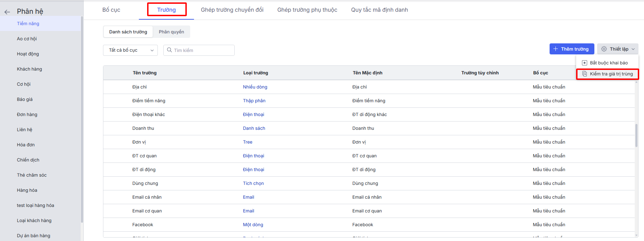Click the gear icon on Thiết lập
Viewport: 644px width, 241px height.
pyautogui.click(x=604, y=49)
